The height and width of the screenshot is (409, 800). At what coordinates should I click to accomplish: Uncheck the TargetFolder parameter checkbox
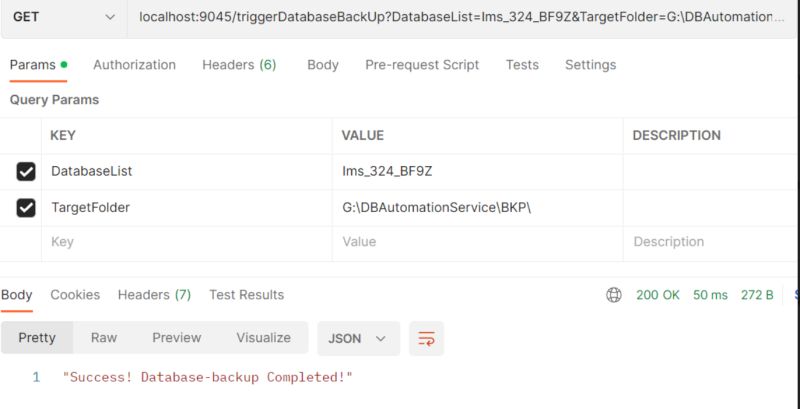pyautogui.click(x=26, y=208)
